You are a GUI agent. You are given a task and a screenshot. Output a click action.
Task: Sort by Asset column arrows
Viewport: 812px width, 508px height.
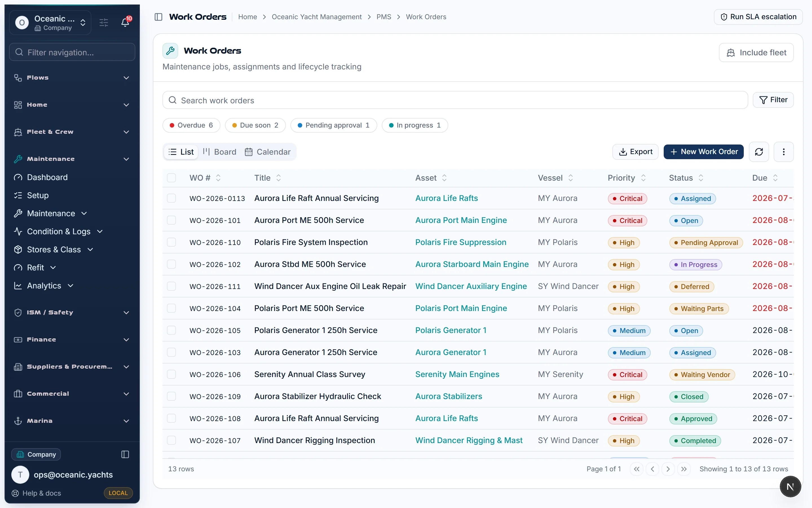[444, 178]
